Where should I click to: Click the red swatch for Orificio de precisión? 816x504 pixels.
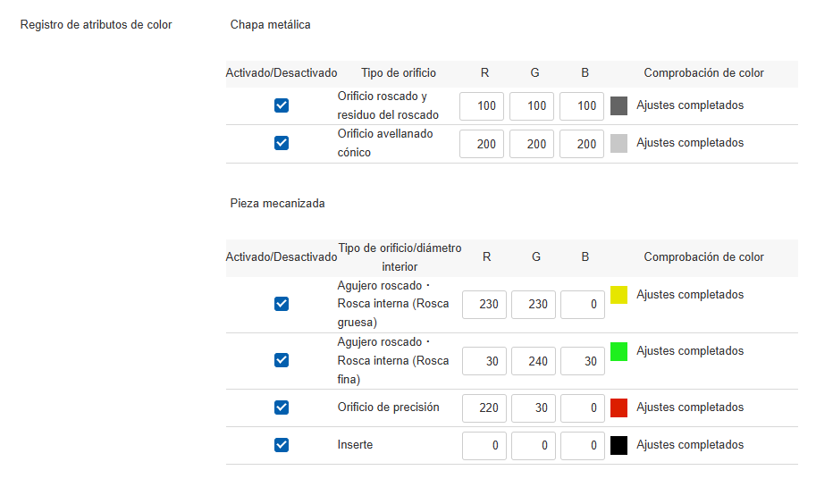click(618, 407)
